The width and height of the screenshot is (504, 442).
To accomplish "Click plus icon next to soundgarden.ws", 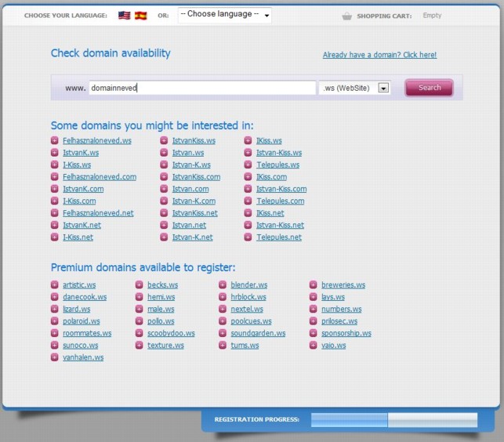I will coord(223,333).
